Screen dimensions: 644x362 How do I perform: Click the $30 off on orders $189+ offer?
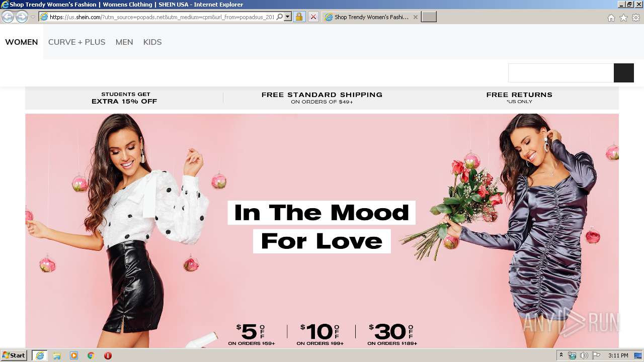[x=392, y=334]
